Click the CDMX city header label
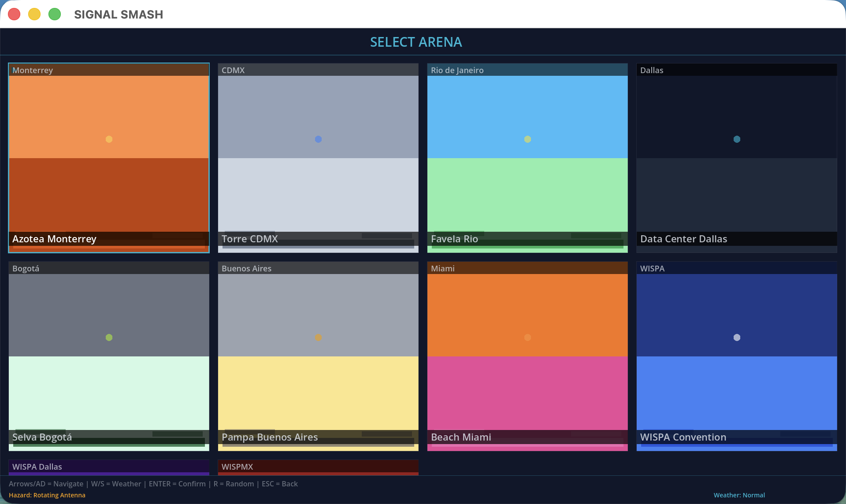This screenshot has height=504, width=846. click(233, 70)
